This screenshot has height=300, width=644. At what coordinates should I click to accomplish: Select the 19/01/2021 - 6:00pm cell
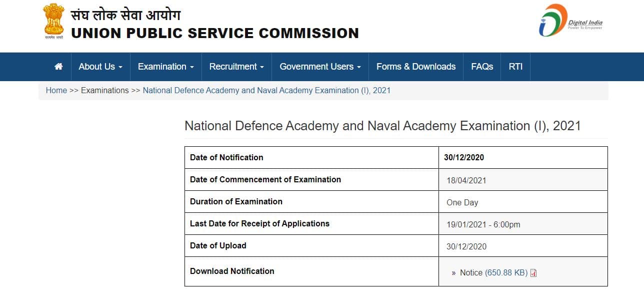523,224
